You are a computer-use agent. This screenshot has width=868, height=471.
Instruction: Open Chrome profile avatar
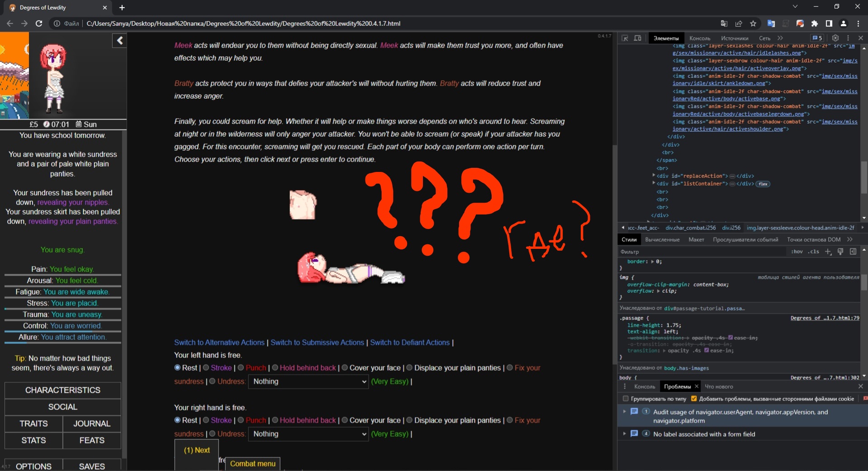tap(844, 24)
